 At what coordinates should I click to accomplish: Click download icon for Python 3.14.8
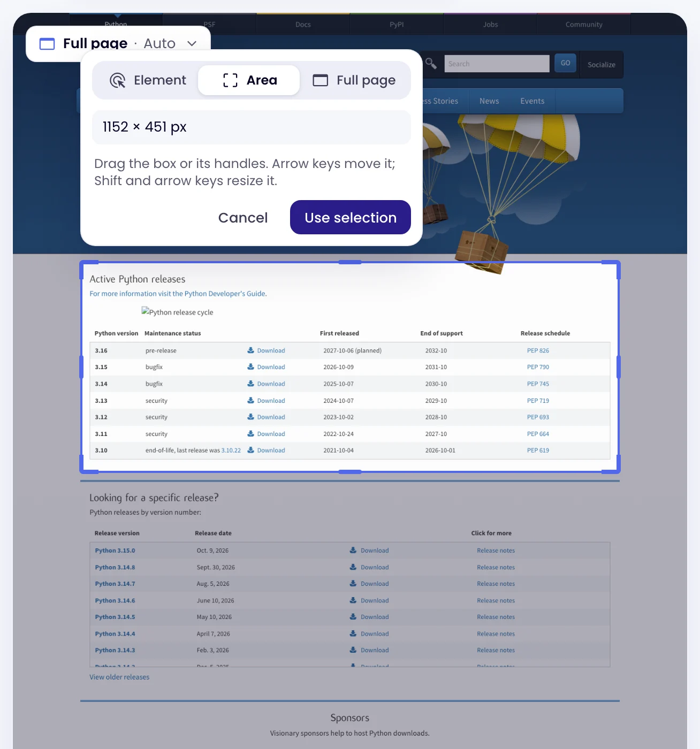tap(353, 567)
